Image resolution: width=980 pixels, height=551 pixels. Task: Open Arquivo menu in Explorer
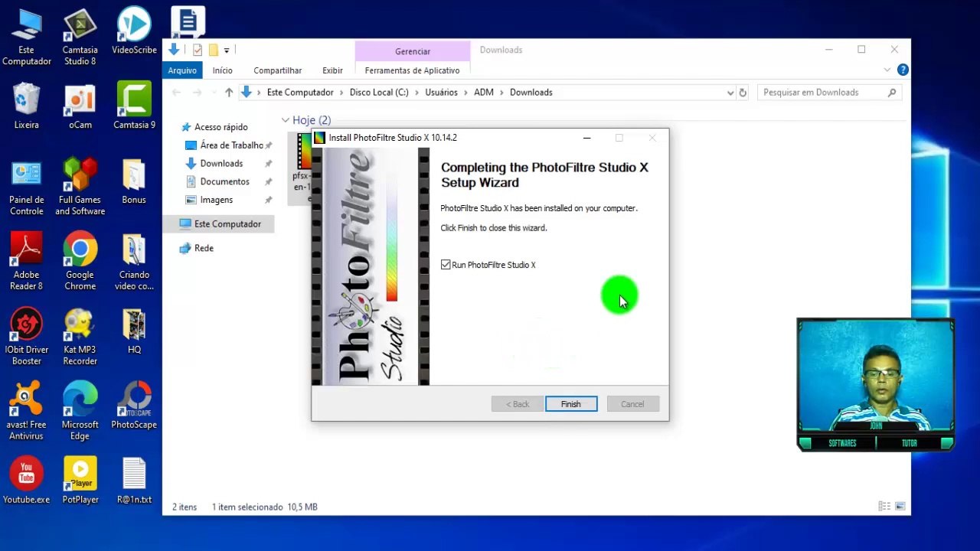(182, 70)
